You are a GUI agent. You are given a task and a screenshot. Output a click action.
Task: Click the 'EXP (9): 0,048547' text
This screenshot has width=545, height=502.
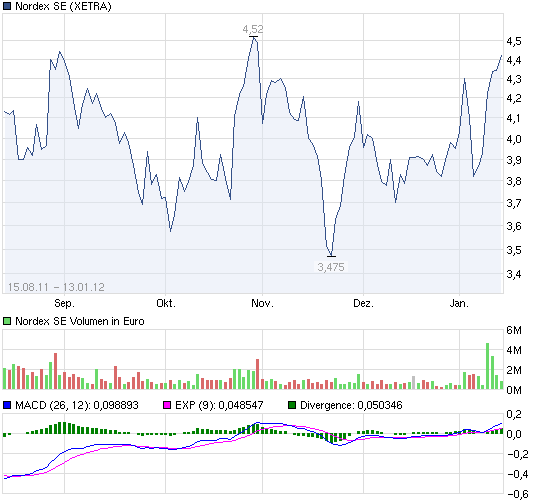pyautogui.click(x=219, y=405)
